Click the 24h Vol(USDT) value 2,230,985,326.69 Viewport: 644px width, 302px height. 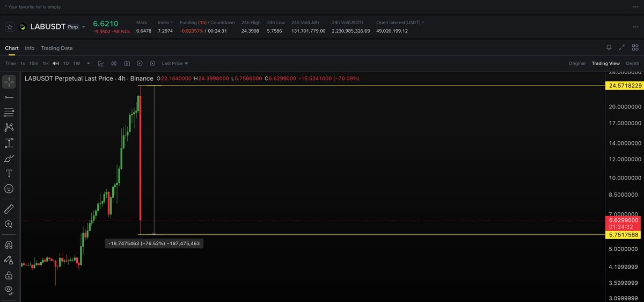coord(351,31)
